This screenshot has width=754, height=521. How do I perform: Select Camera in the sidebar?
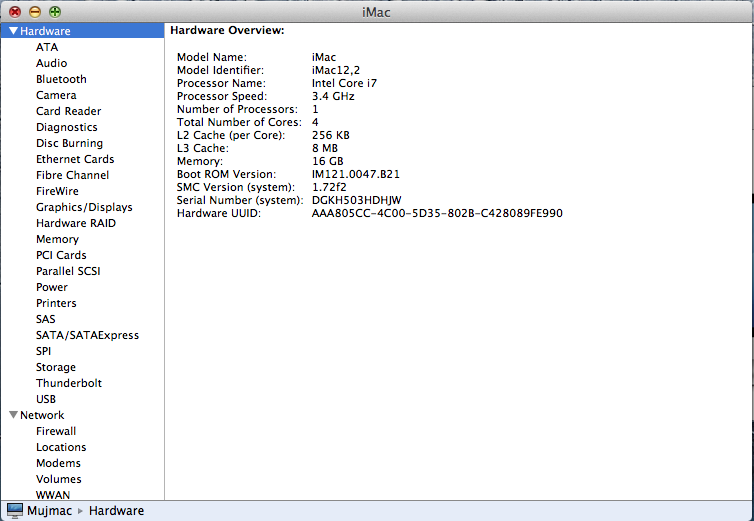(x=56, y=95)
